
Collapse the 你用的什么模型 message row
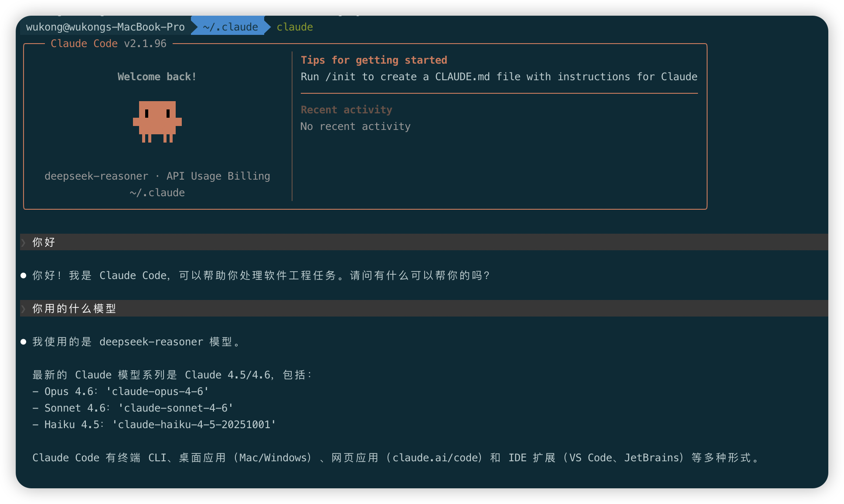pyautogui.click(x=73, y=308)
